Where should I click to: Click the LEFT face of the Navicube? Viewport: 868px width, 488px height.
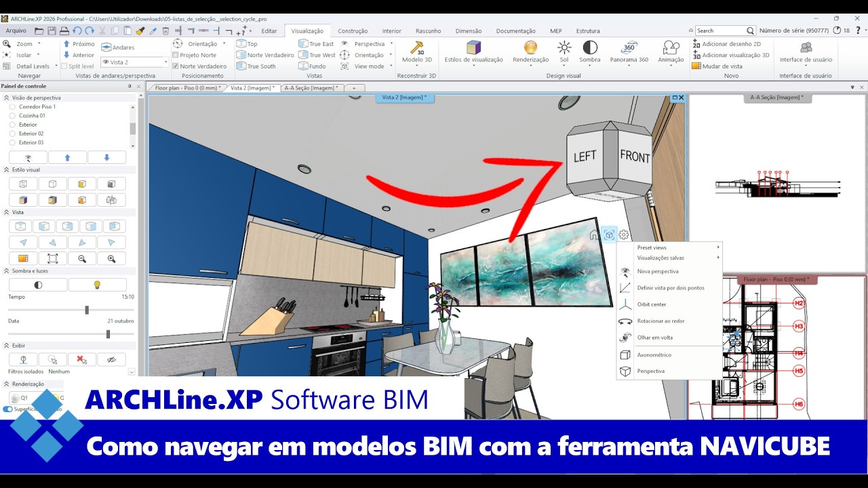click(x=585, y=157)
